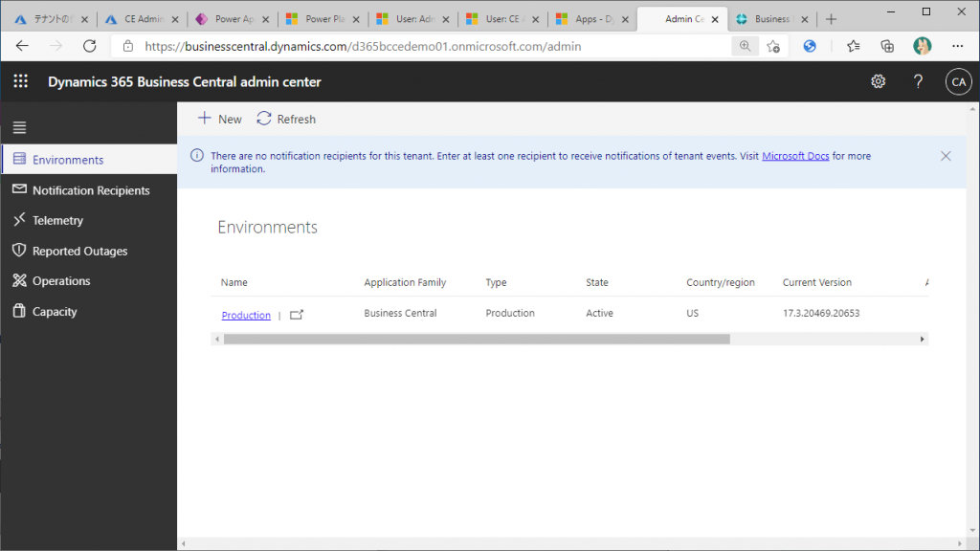Go back with the browser back arrow
980x551 pixels.
pos(23,46)
